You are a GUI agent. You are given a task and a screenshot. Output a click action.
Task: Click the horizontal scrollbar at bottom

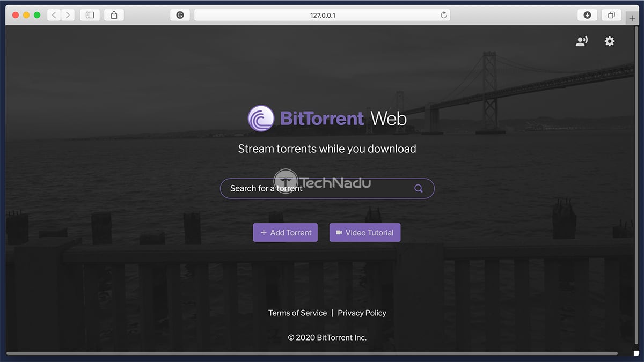coord(312,353)
